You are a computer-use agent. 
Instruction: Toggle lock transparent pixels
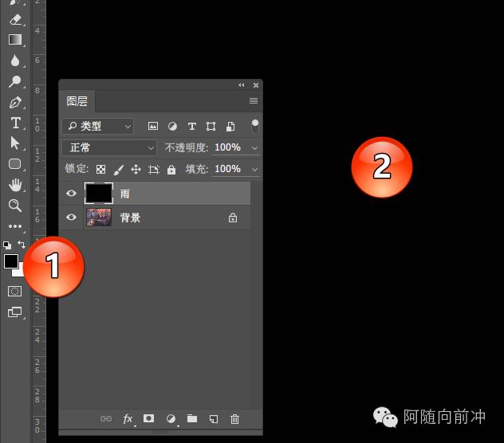pyautogui.click(x=100, y=170)
